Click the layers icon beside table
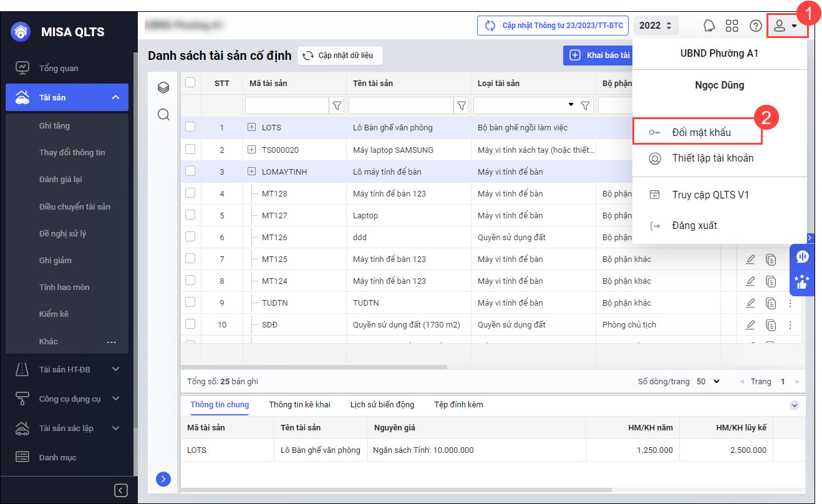 click(163, 88)
